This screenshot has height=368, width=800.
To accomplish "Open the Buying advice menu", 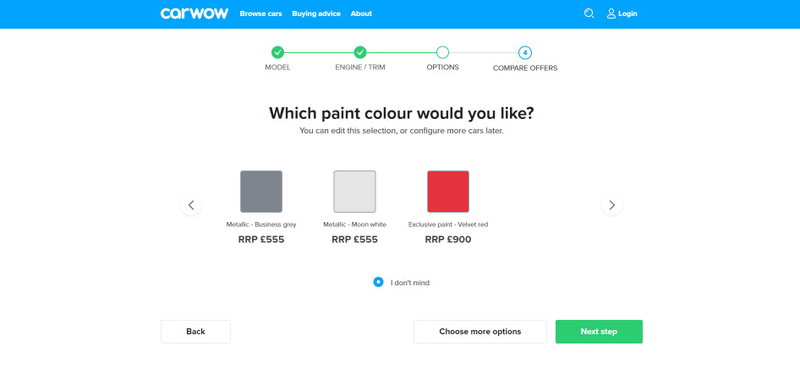I will pyautogui.click(x=316, y=14).
